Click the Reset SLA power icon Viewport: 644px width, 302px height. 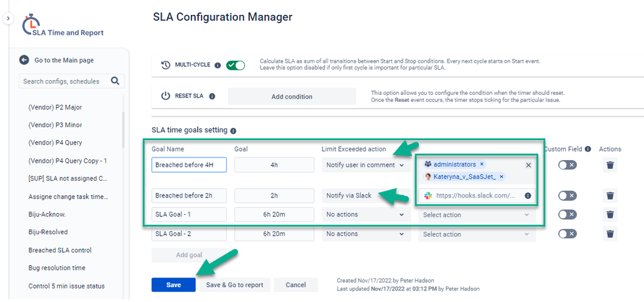tap(166, 97)
